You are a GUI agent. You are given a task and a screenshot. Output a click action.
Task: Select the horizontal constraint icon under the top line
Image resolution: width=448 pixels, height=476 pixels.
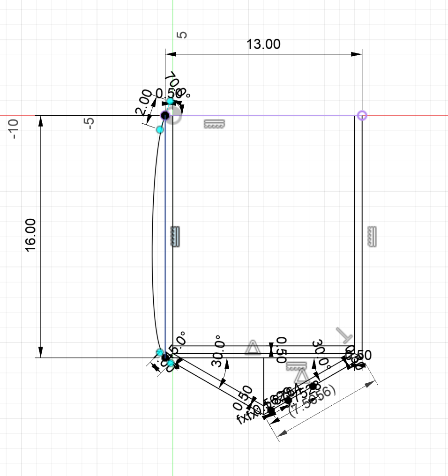coord(215,124)
